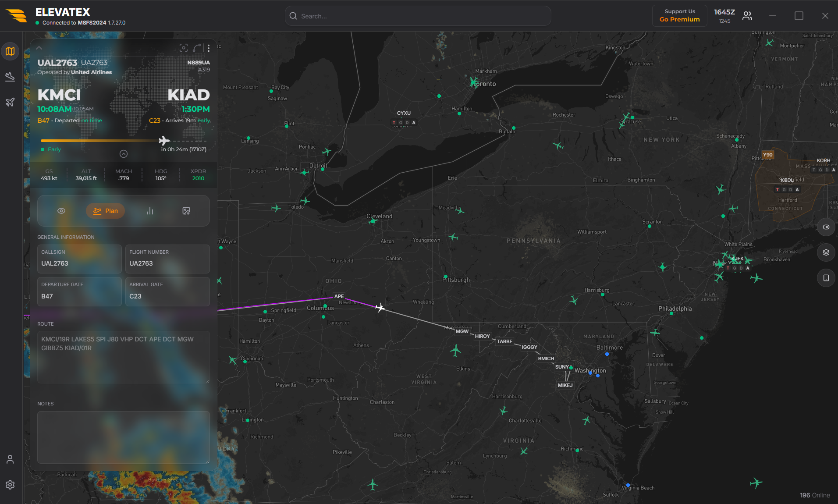Click the MIKEJ waypoint label
Image resolution: width=838 pixels, height=504 pixels.
565,385
